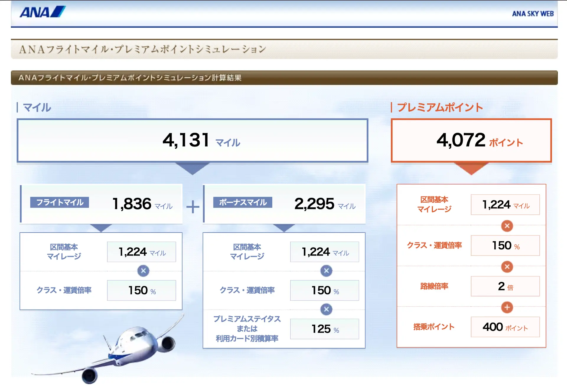
Task: Click the 4,131 マイル total box
Action: tap(193, 141)
